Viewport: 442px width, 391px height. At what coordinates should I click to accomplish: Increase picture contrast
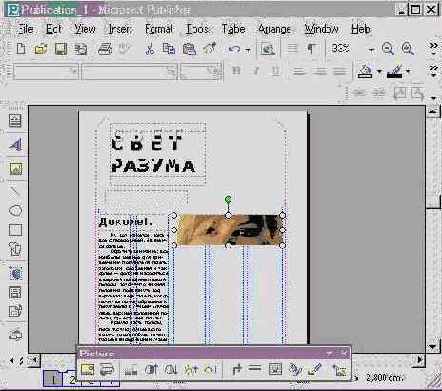(151, 370)
